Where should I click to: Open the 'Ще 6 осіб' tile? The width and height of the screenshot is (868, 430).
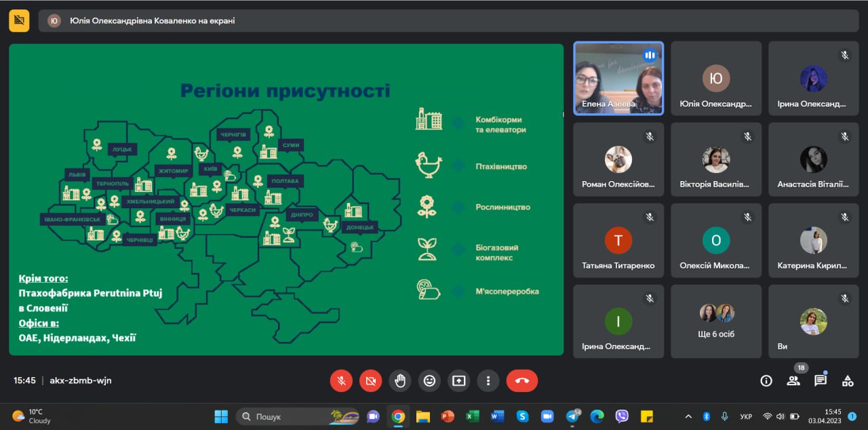coord(716,321)
